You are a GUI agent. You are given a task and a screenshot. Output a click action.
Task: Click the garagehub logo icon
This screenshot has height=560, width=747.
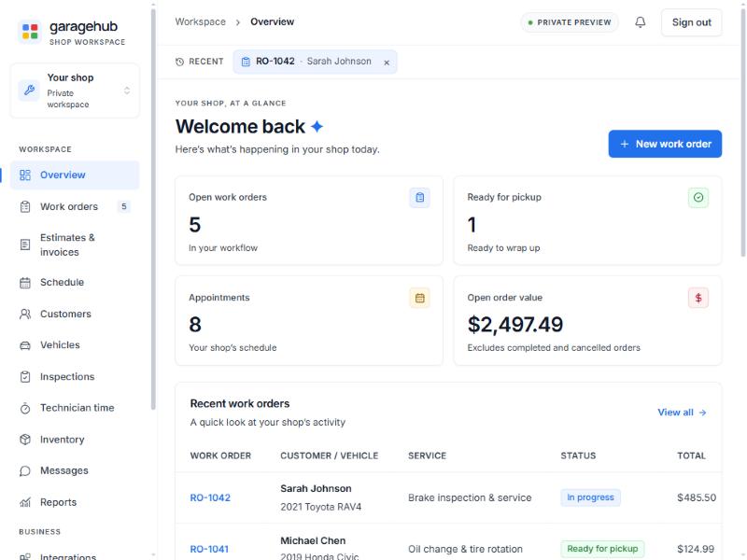(30, 32)
